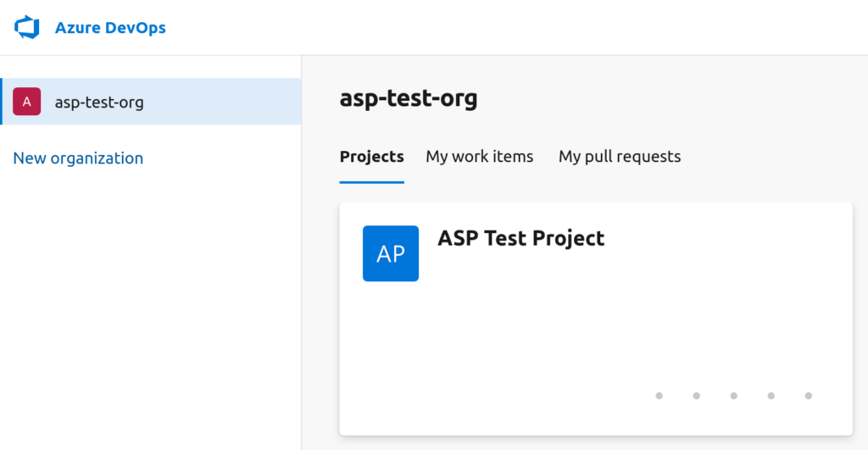This screenshot has width=868, height=450.
Task: Select asp-test-org in the sidebar
Action: 151,102
